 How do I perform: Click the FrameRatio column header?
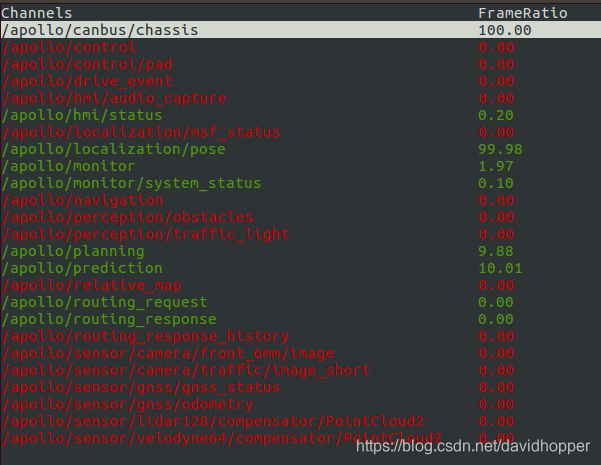523,13
